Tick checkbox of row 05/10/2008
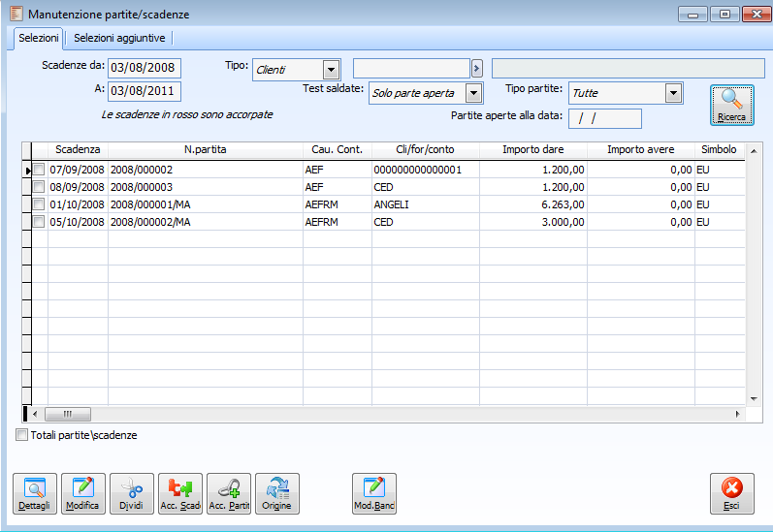The width and height of the screenshot is (773, 532). (x=39, y=222)
